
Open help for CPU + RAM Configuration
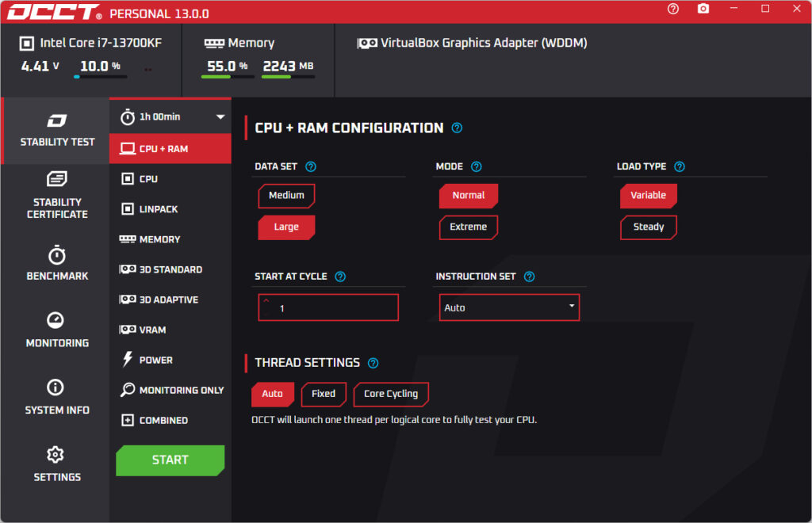[x=457, y=128]
